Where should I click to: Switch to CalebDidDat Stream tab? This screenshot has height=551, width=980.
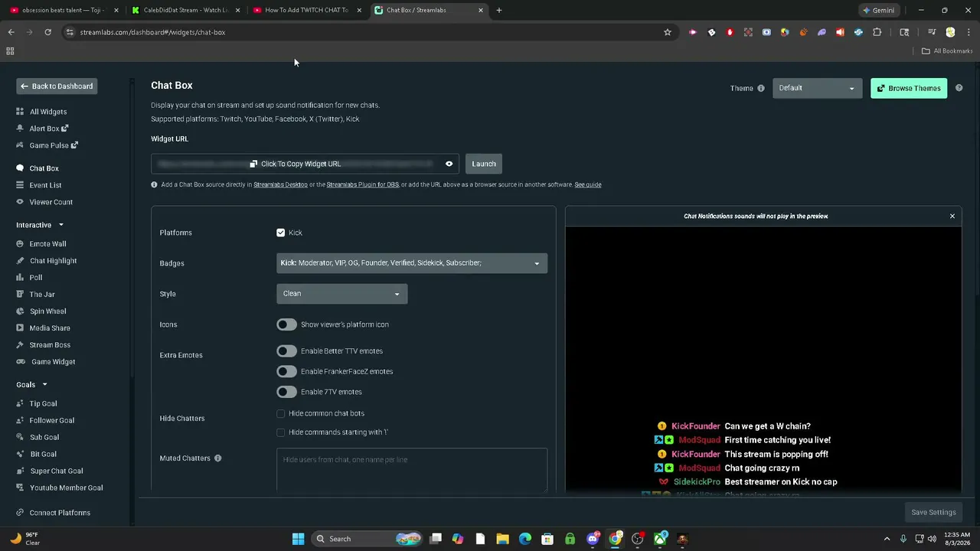pyautogui.click(x=186, y=10)
